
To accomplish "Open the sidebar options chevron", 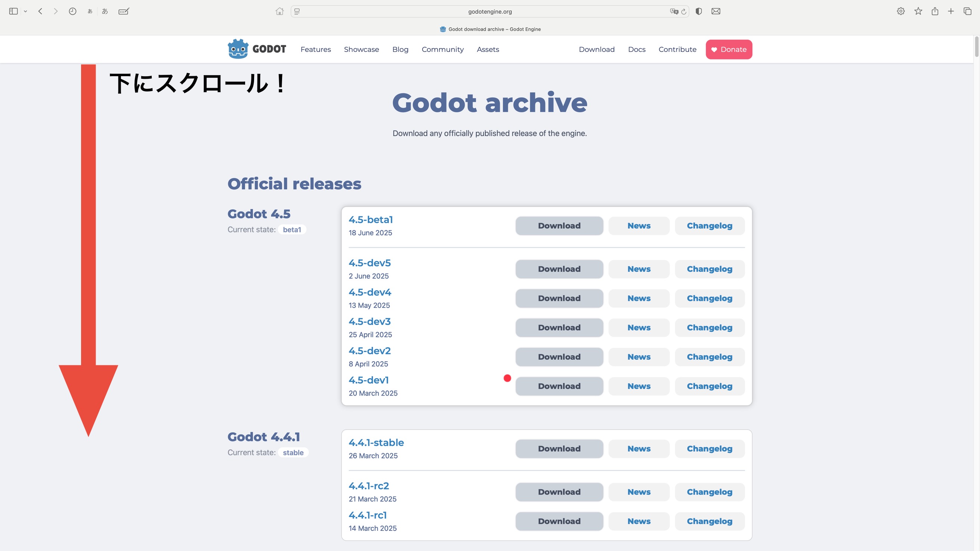I will point(25,12).
